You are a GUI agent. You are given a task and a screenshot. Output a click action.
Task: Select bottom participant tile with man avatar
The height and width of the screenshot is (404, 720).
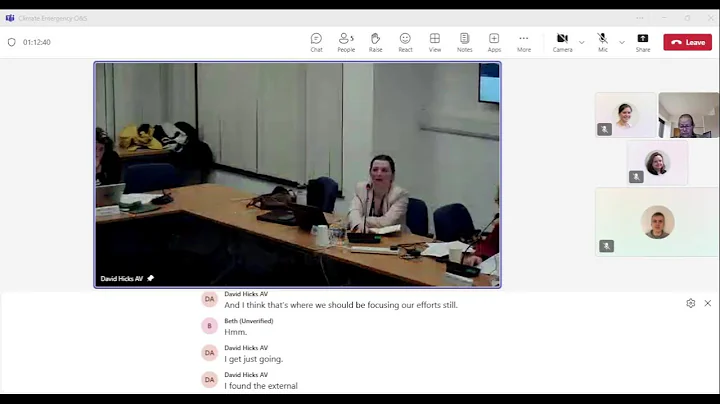point(657,222)
